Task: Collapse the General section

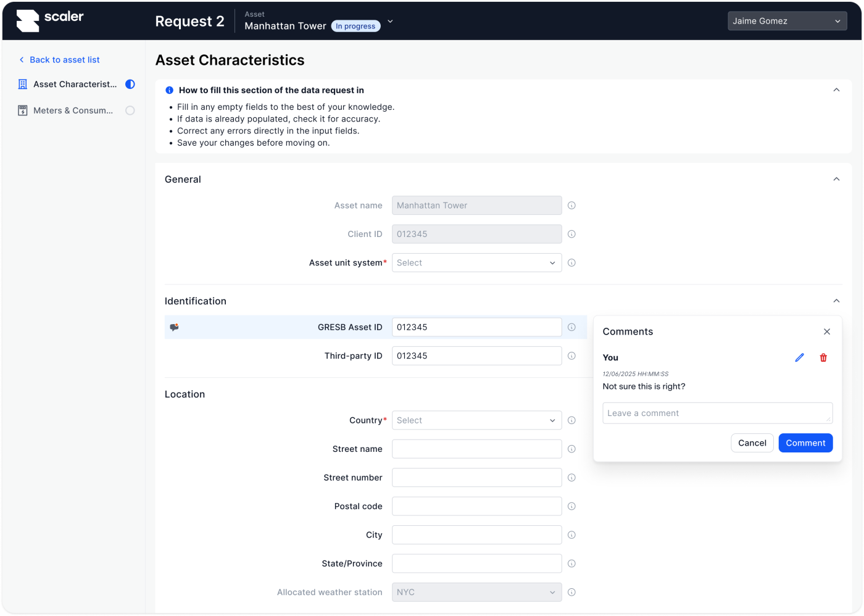Action: pyautogui.click(x=836, y=179)
